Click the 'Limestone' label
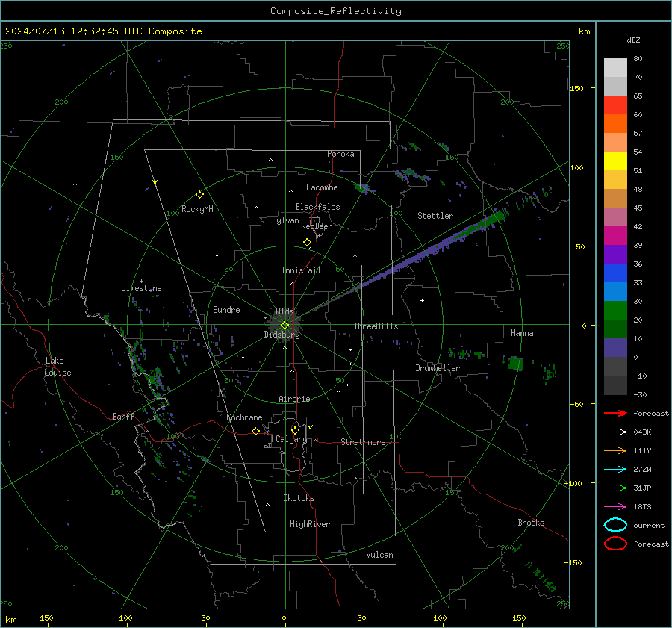The height and width of the screenshot is (628, 672). tap(141, 288)
